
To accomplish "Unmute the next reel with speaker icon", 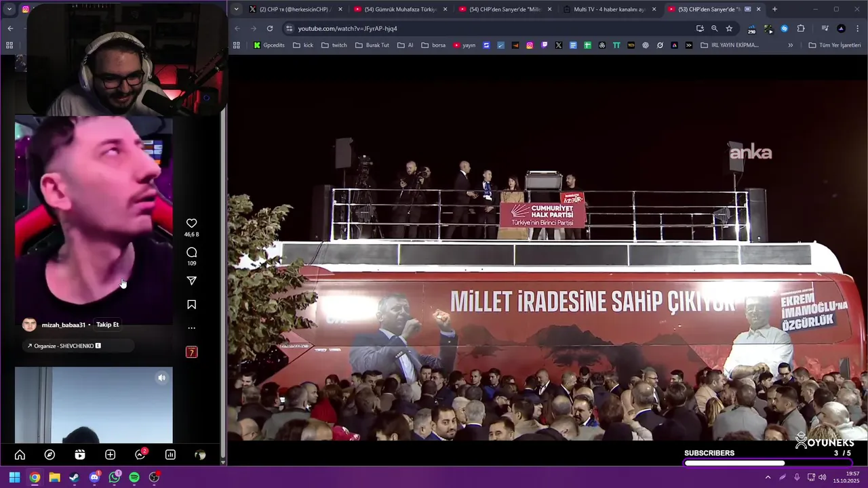I will click(161, 378).
